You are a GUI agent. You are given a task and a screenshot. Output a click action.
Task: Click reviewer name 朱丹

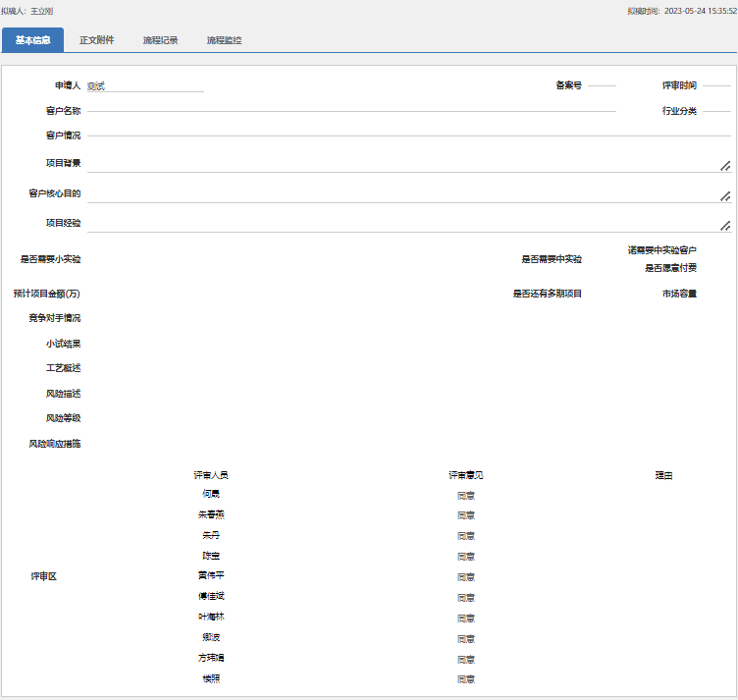point(211,535)
